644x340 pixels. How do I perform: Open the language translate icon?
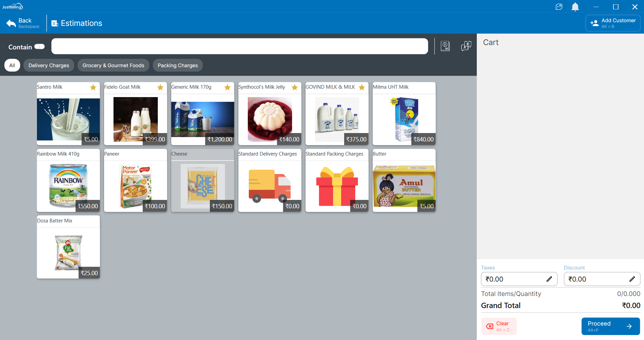pos(466,46)
